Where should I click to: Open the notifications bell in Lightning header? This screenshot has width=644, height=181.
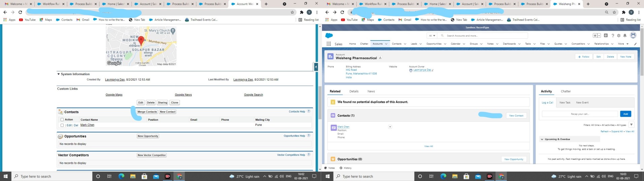625,35
